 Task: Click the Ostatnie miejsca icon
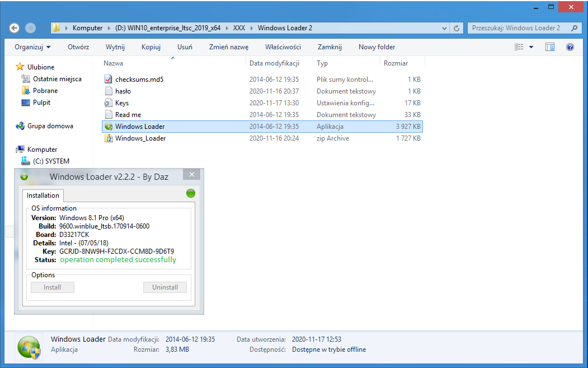pyautogui.click(x=26, y=78)
